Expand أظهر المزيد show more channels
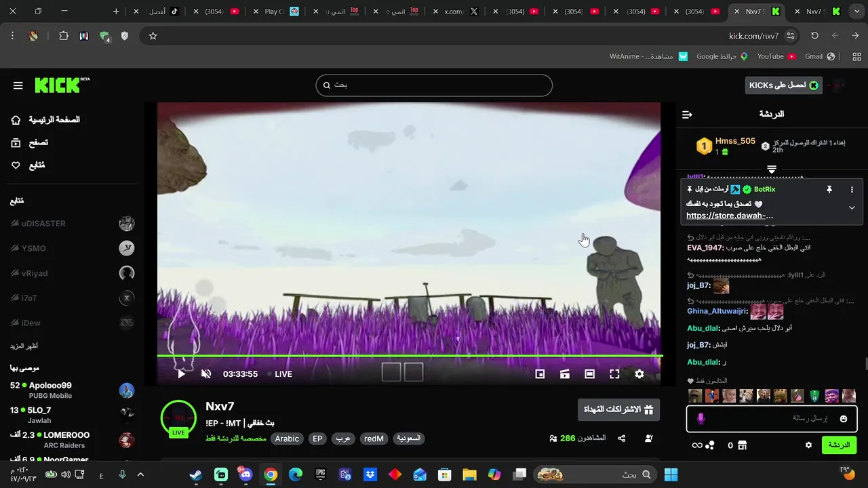Viewport: 868px width, 488px height. click(24, 346)
